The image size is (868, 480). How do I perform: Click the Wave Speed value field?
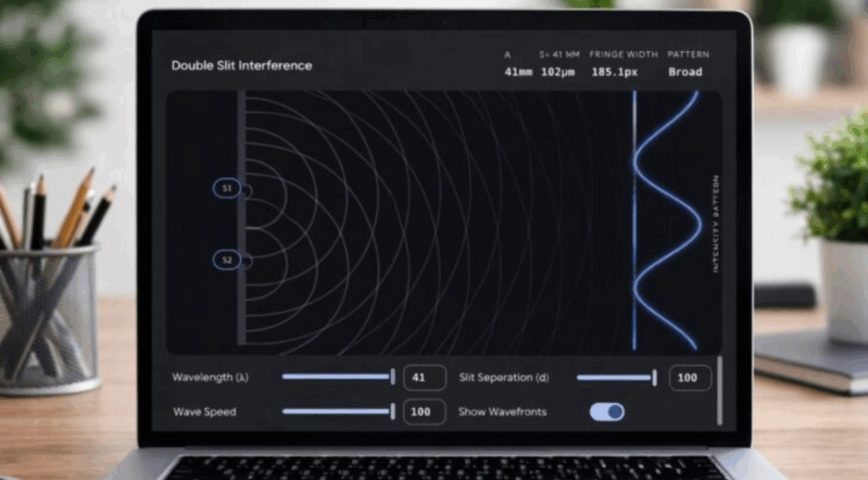tap(424, 412)
